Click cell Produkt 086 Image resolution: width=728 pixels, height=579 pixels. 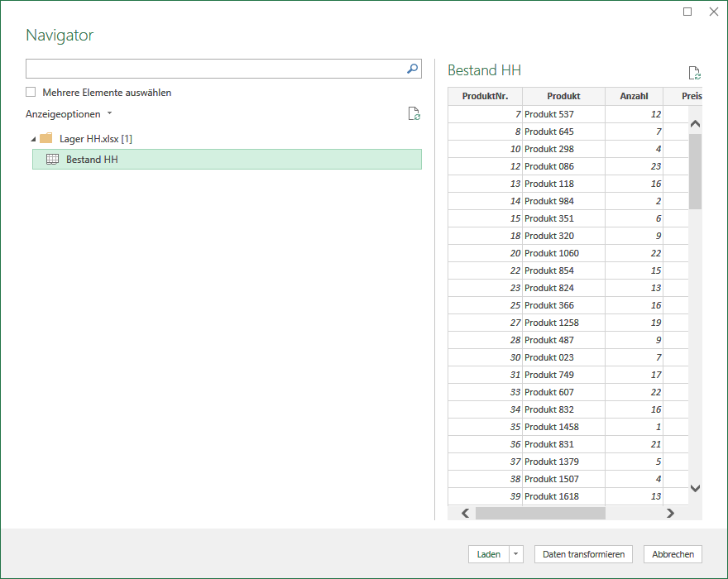pos(563,166)
